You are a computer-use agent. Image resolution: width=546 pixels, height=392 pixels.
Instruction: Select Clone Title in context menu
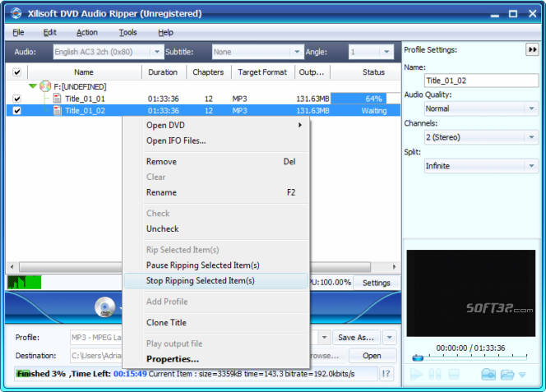(216, 323)
